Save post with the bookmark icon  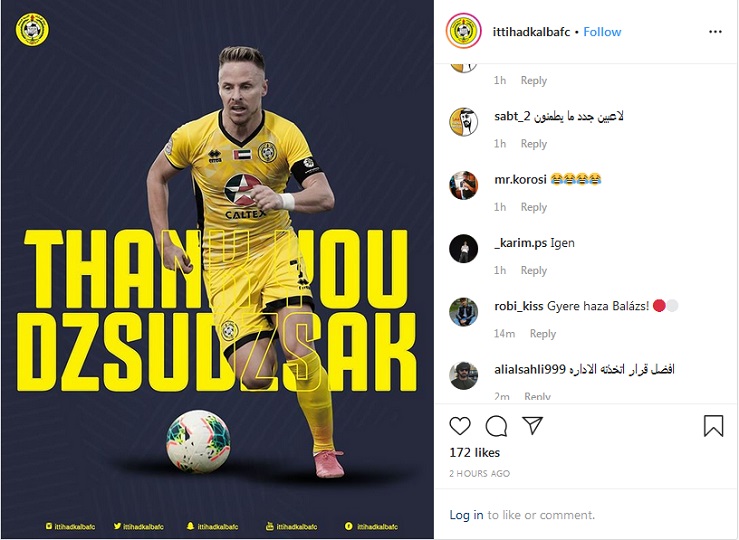pos(713,425)
